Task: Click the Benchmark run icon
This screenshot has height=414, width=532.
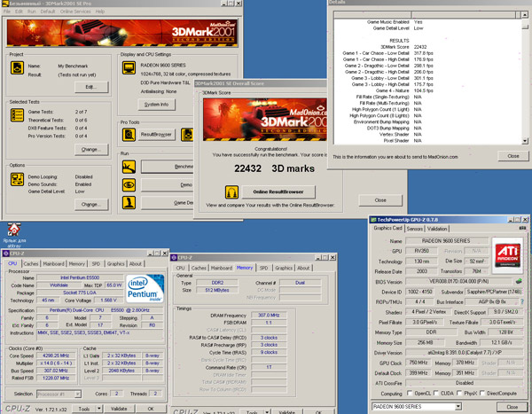Action: 129,167
